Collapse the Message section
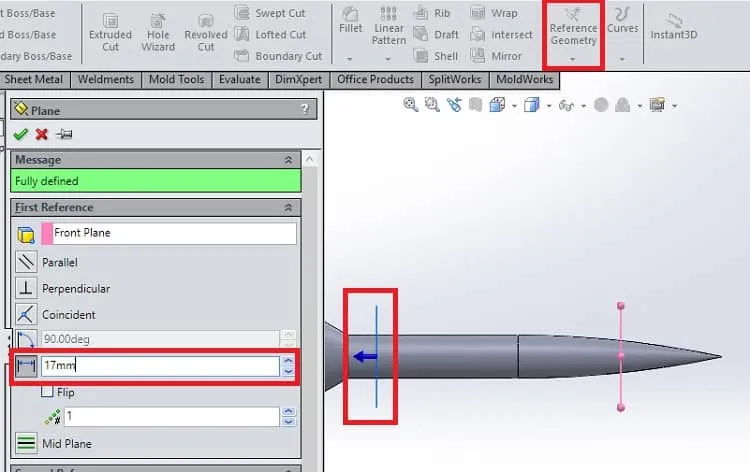 [x=288, y=160]
